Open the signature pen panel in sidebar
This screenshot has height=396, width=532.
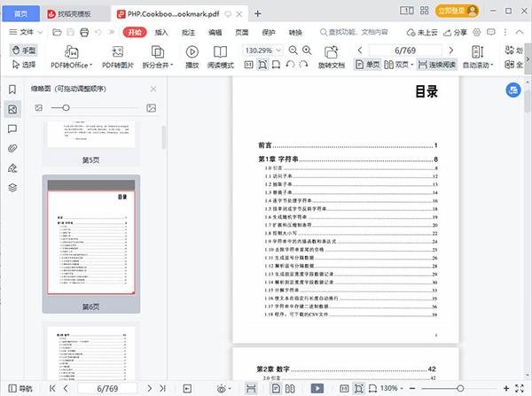click(12, 167)
